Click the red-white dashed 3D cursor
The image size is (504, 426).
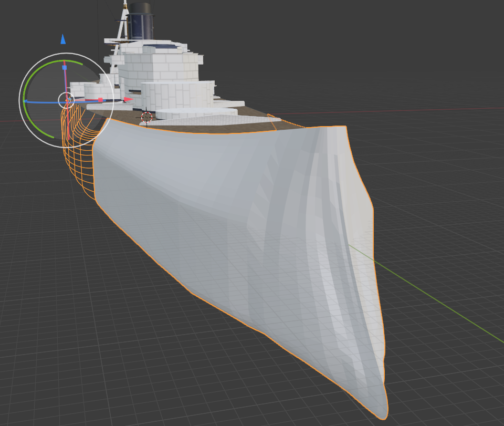[146, 117]
